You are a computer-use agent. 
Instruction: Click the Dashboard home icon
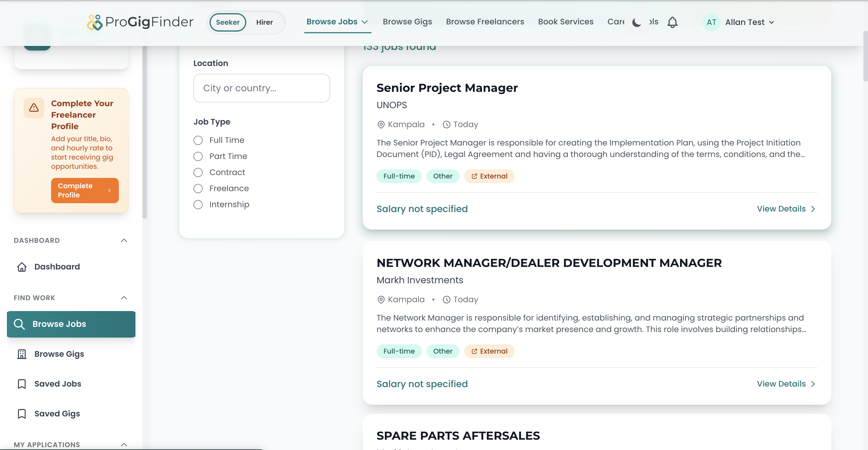pos(22,267)
